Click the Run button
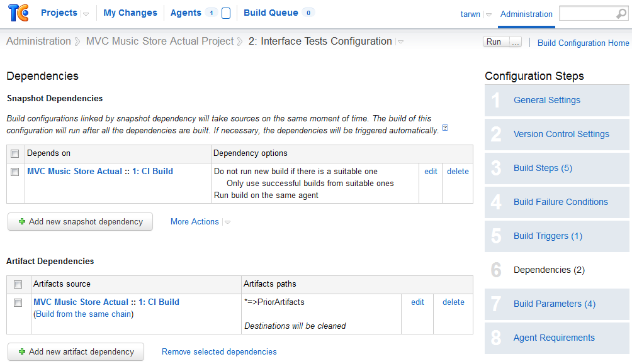The height and width of the screenshot is (364, 632). click(x=496, y=42)
